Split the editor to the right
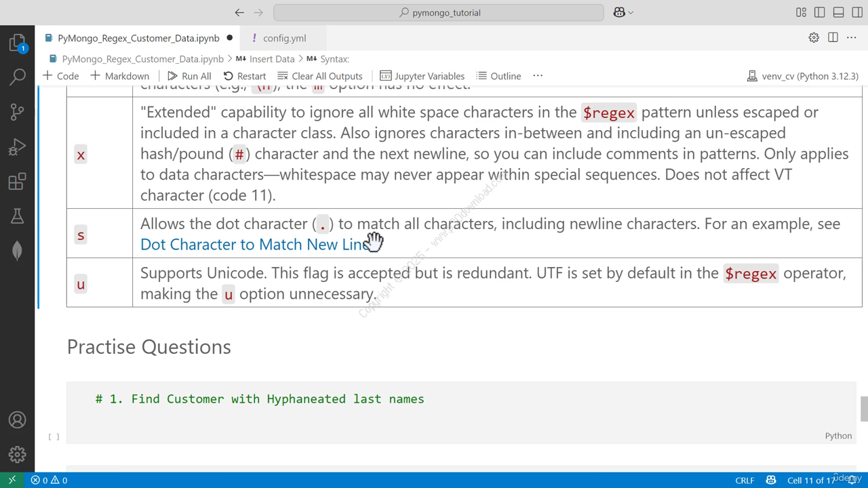Screen dimensions: 868x488 (x=833, y=38)
